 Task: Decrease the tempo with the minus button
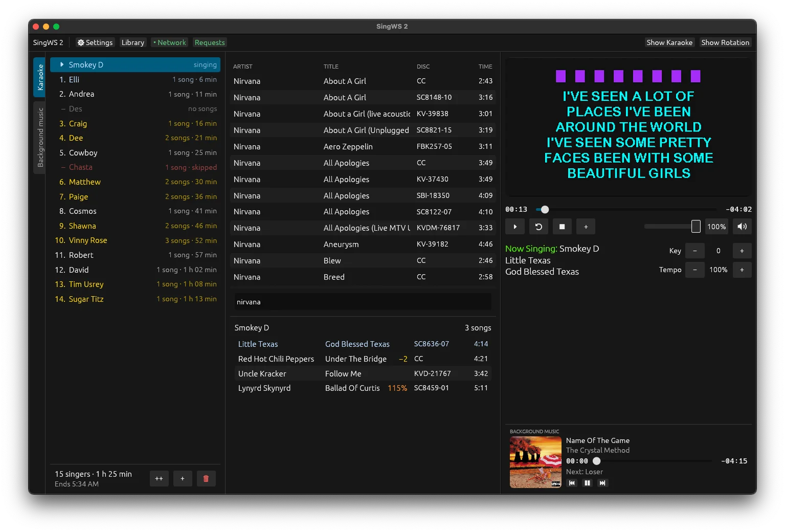694,270
